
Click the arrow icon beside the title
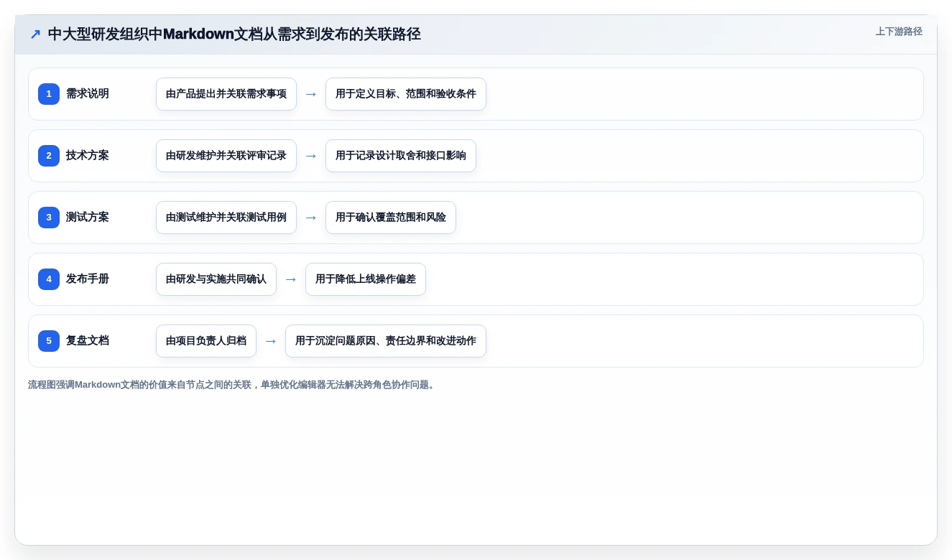click(x=35, y=34)
